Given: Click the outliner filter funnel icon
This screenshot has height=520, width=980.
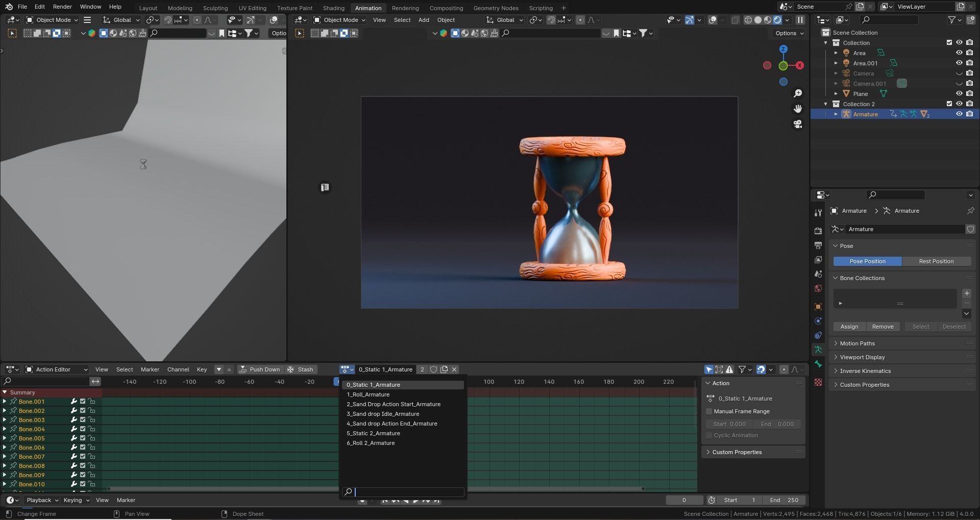Looking at the screenshot, I should tap(952, 20).
